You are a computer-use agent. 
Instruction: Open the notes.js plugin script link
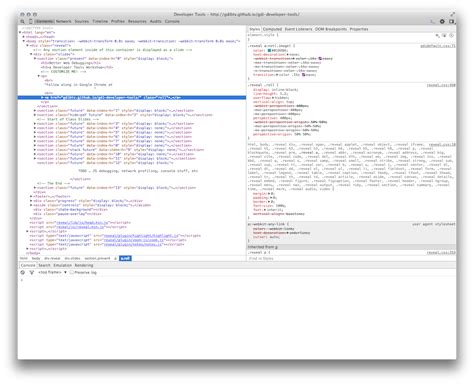(133, 244)
